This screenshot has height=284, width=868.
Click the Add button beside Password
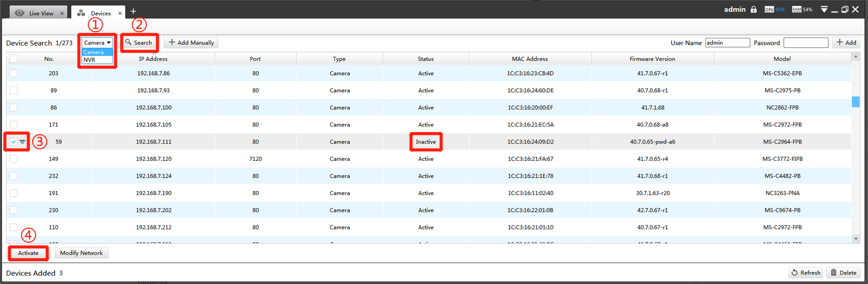tap(846, 42)
